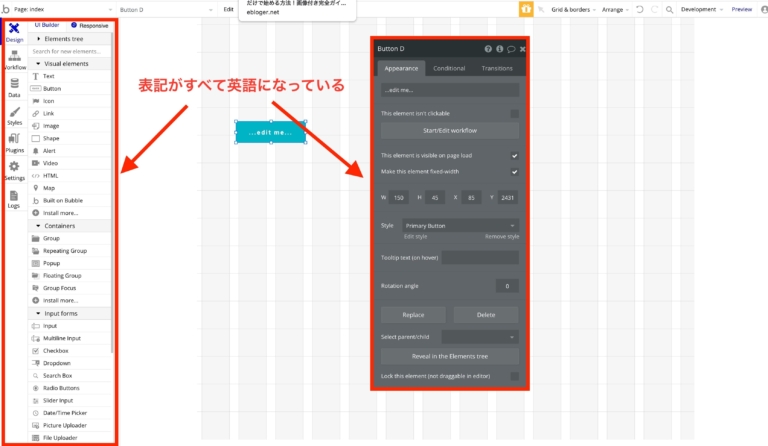The image size is (768, 446).
Task: Click the gift icon in top bar
Action: click(x=526, y=9)
